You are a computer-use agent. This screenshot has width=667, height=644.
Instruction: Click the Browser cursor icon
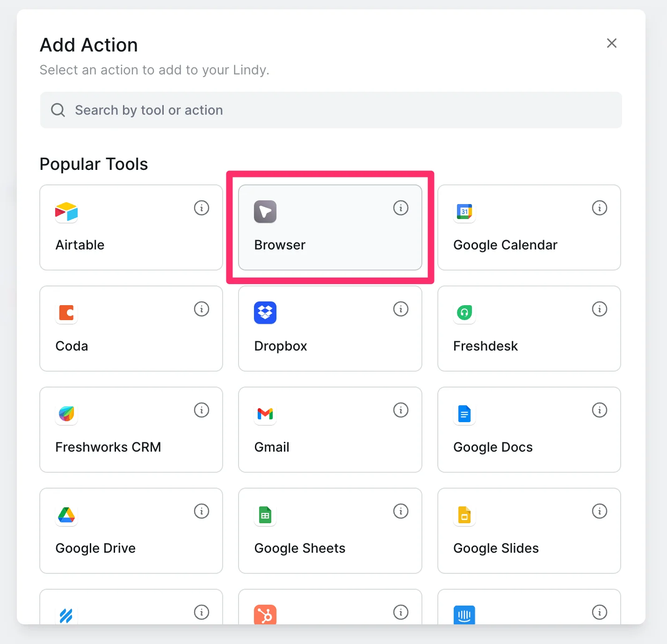[x=265, y=212]
